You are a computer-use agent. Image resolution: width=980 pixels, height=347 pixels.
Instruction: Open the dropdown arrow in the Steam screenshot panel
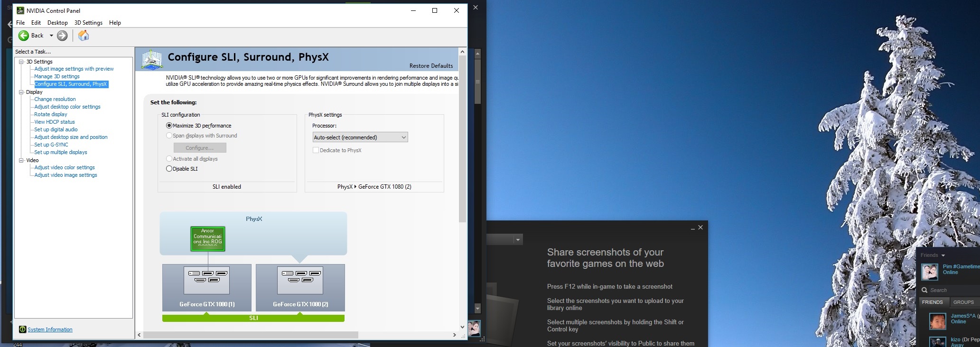tap(518, 240)
